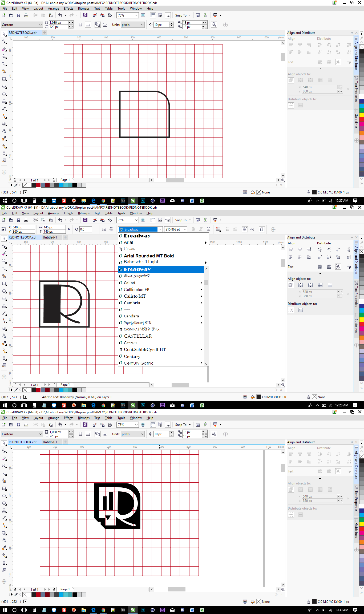Viewport: 364px width, 614px height.
Task: Toggle Underline in middle window property bar
Action: pyautogui.click(x=208, y=229)
